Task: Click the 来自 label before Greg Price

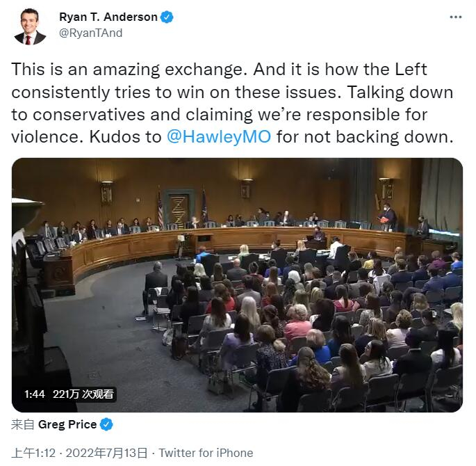Action: [x=22, y=424]
